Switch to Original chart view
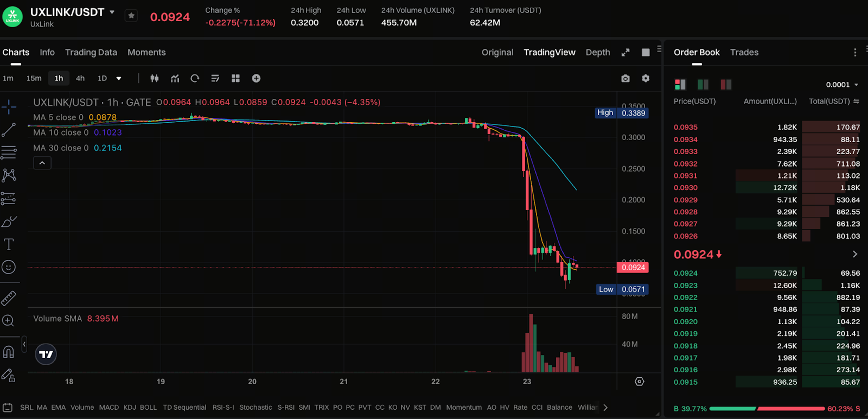This screenshot has width=868, height=419. click(x=497, y=52)
